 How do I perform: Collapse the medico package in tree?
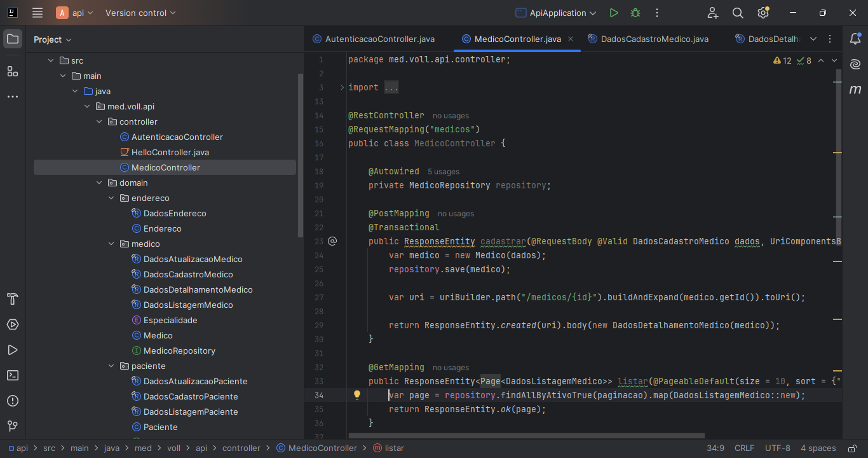point(111,244)
